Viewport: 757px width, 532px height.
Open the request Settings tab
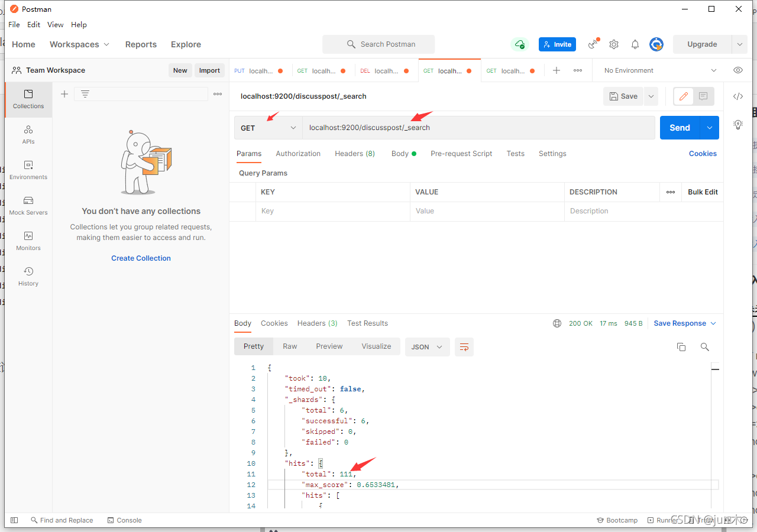click(552, 154)
